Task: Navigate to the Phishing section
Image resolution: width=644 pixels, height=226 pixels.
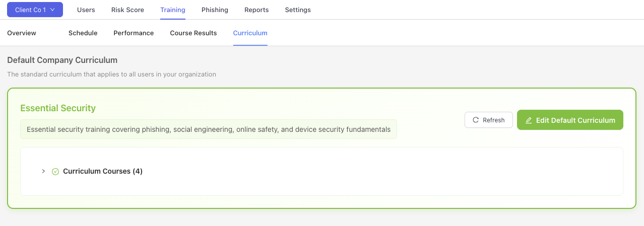Action: coord(215,10)
